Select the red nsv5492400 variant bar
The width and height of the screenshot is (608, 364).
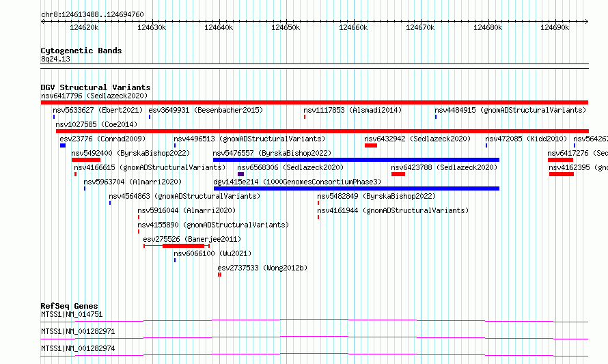(86, 160)
